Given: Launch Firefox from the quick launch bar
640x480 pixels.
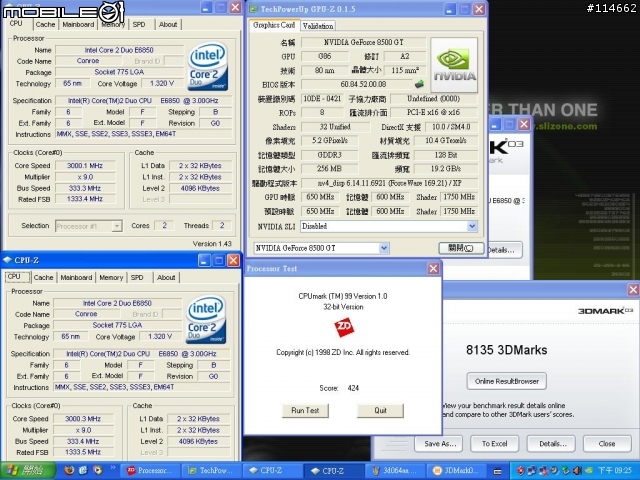Looking at the screenshot, I should point(69,471).
